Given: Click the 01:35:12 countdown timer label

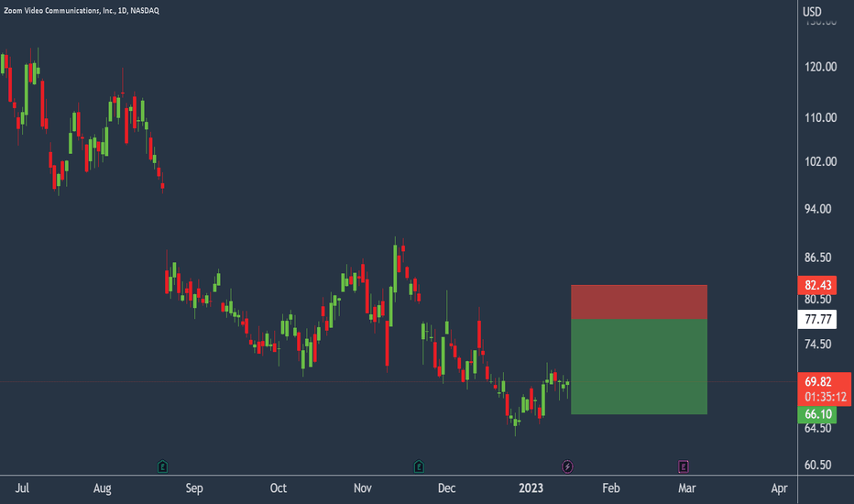Looking at the screenshot, I should tap(826, 397).
